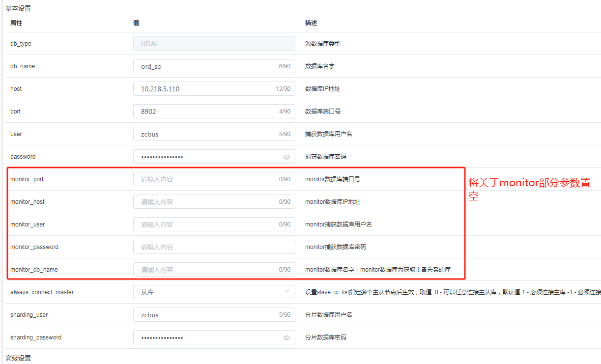Select the port field showing 8902
601x364 pixels.
click(x=206, y=112)
